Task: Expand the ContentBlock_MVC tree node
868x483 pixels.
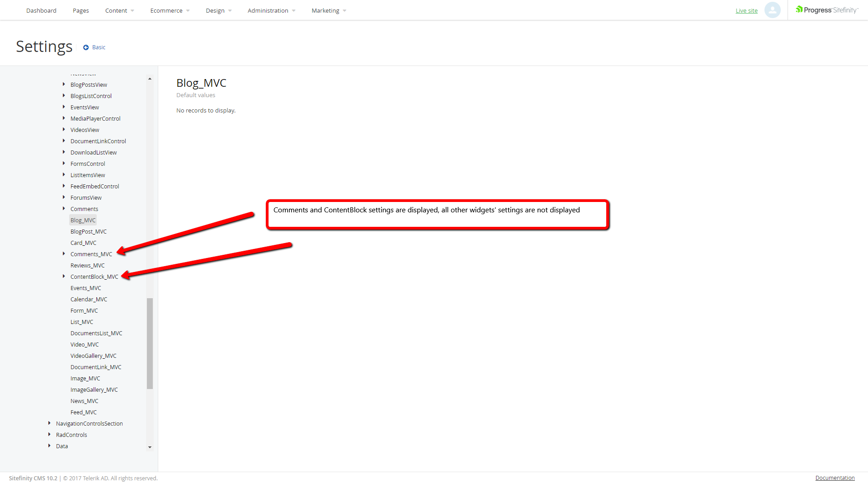Action: point(64,276)
